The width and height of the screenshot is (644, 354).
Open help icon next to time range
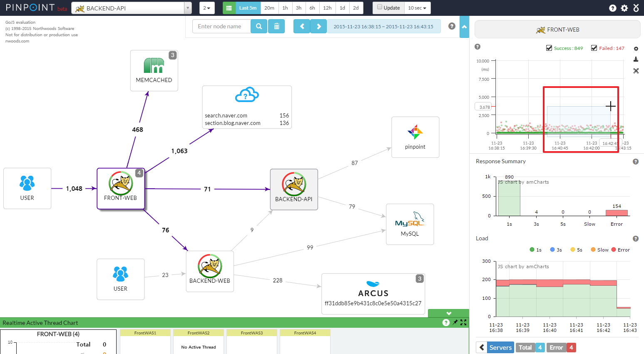pyautogui.click(x=452, y=26)
